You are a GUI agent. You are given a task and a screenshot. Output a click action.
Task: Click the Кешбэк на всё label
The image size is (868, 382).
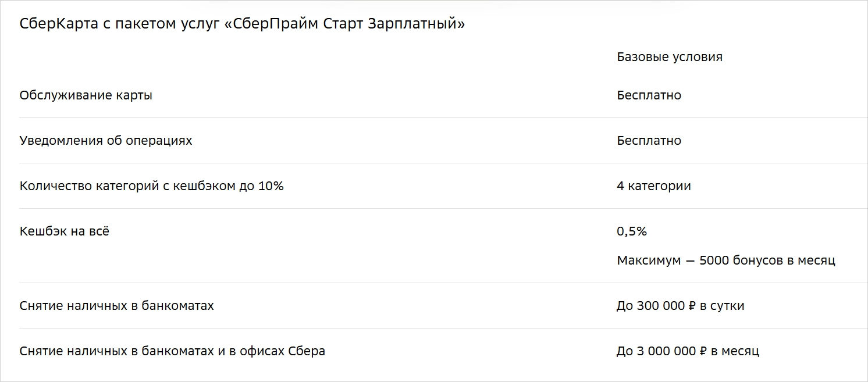pyautogui.click(x=65, y=231)
